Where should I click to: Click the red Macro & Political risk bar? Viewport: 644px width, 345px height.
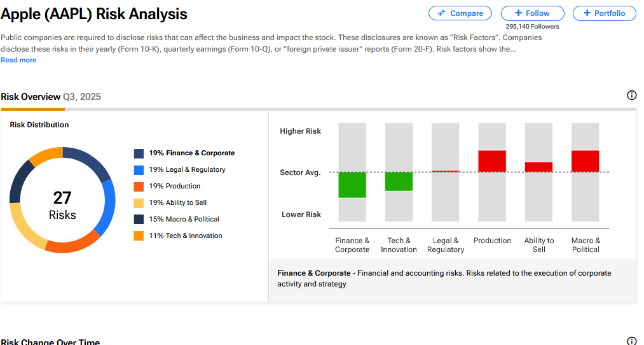586,161
